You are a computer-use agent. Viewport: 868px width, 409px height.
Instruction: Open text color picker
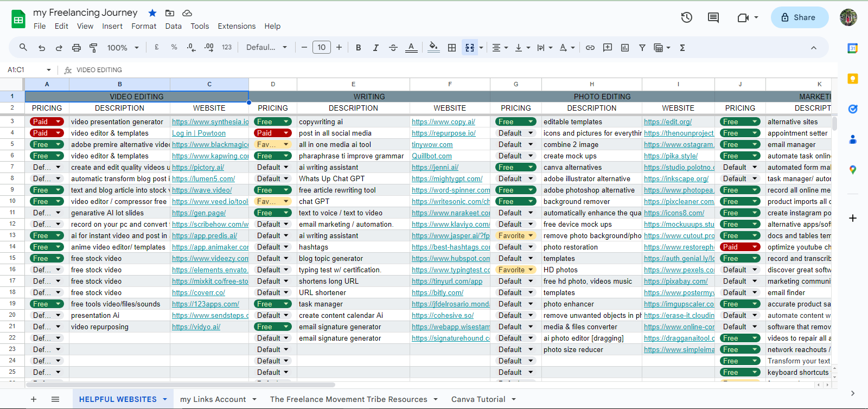click(x=411, y=48)
